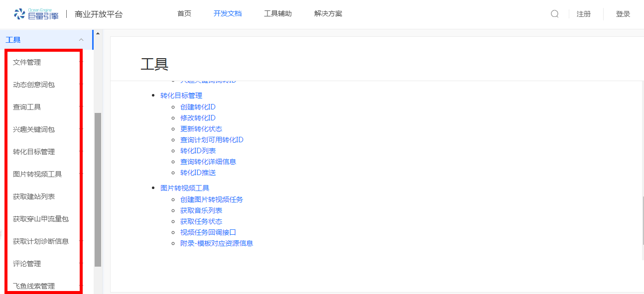Viewport: 644px width, 294px height.
Task: Click the 注册 button
Action: pyautogui.click(x=584, y=14)
